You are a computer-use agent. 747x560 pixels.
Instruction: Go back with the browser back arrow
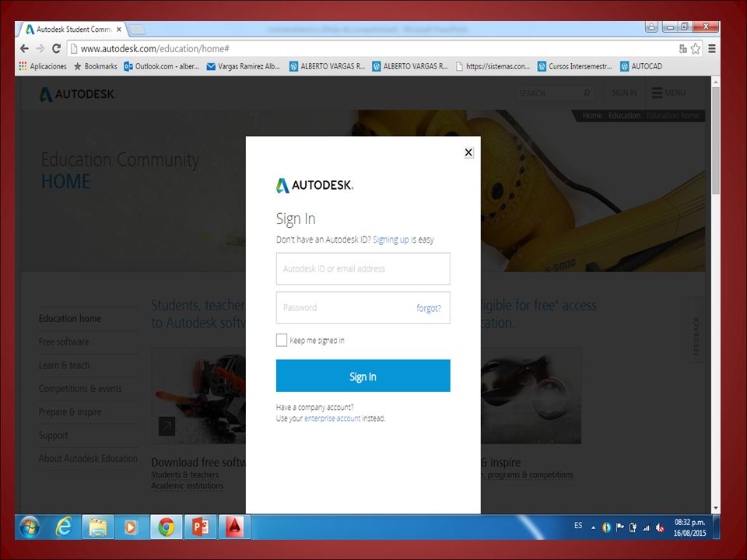(24, 48)
